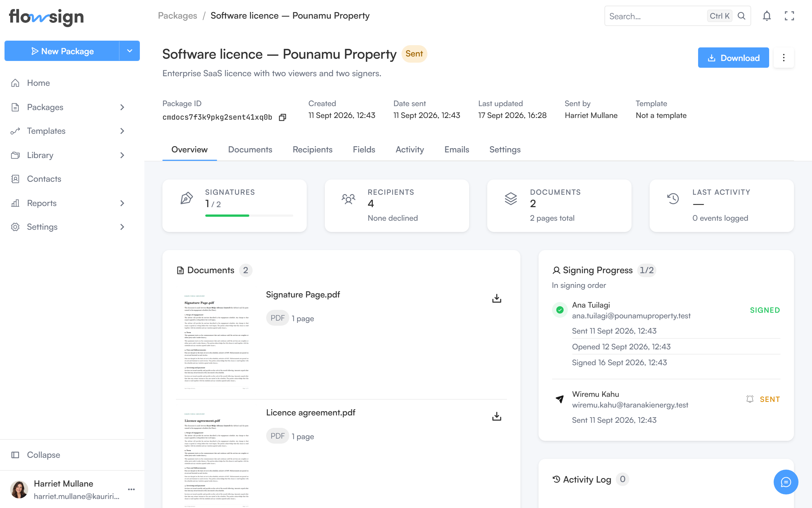The width and height of the screenshot is (812, 508).
Task: Download Signature Page.pdf
Action: pos(497,298)
